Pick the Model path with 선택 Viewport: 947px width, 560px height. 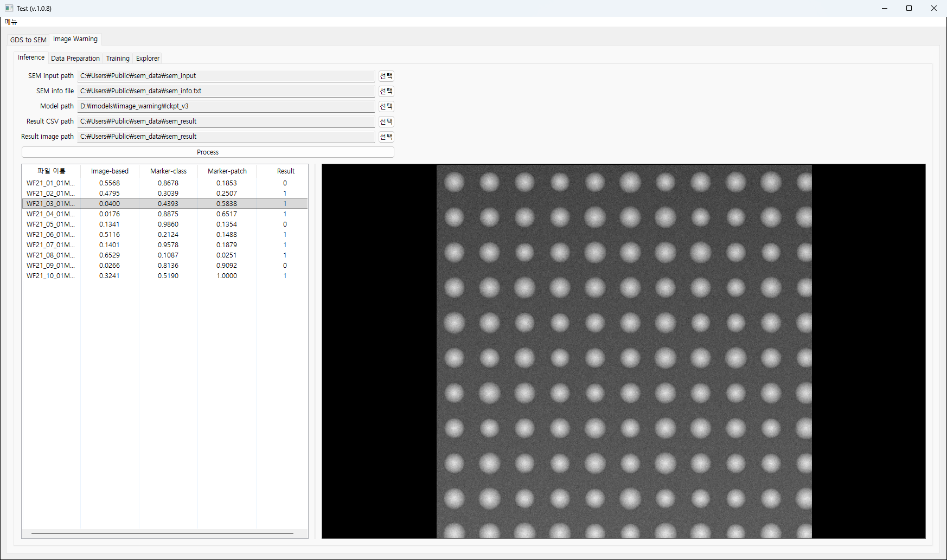386,106
